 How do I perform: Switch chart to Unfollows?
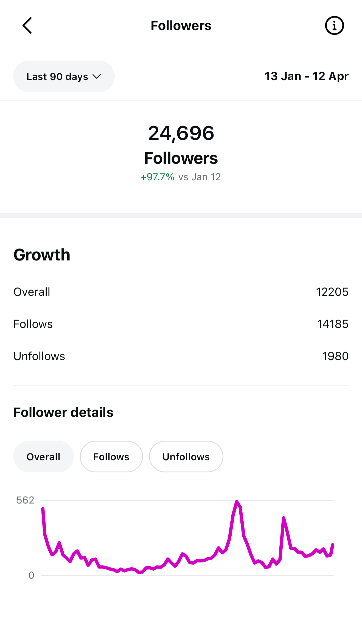186,457
